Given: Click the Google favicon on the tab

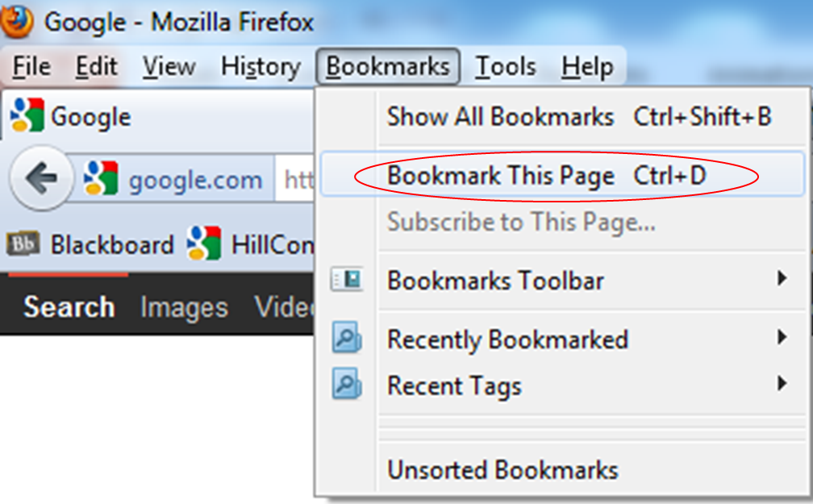Looking at the screenshot, I should point(27,115).
